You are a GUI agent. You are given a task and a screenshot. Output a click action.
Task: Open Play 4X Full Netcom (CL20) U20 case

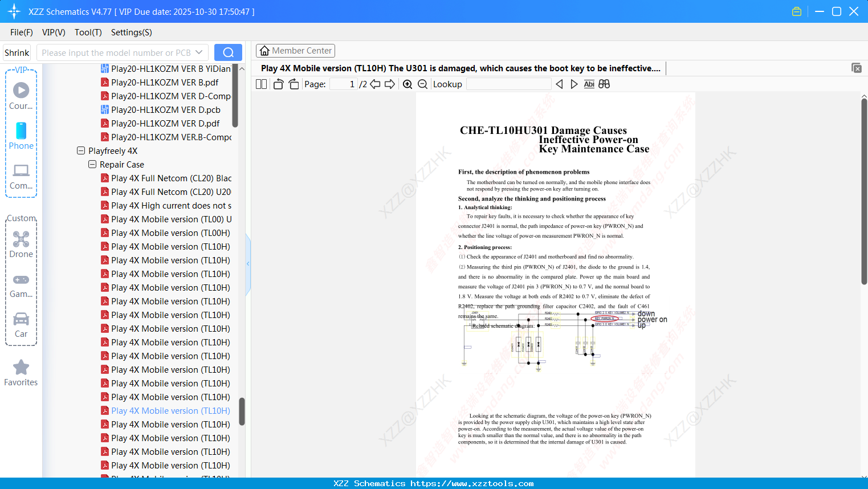pos(166,191)
